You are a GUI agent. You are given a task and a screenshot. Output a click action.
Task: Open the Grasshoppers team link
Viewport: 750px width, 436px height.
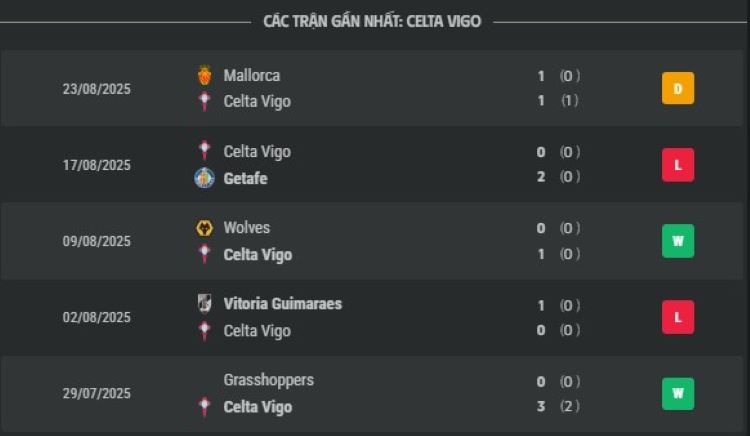(269, 381)
